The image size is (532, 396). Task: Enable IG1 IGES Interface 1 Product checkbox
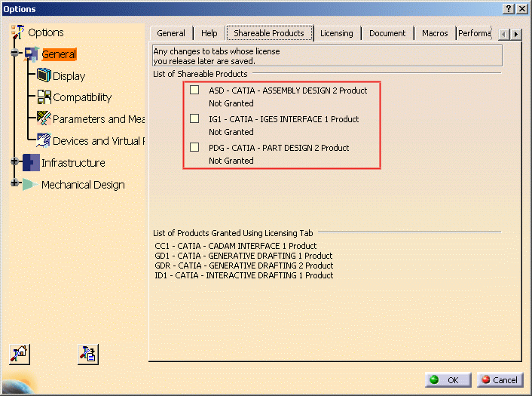click(194, 118)
